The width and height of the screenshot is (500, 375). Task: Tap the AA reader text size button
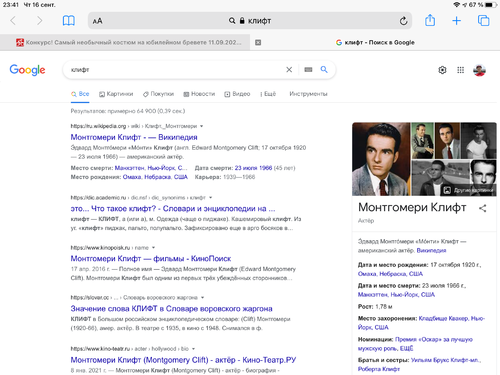point(97,21)
